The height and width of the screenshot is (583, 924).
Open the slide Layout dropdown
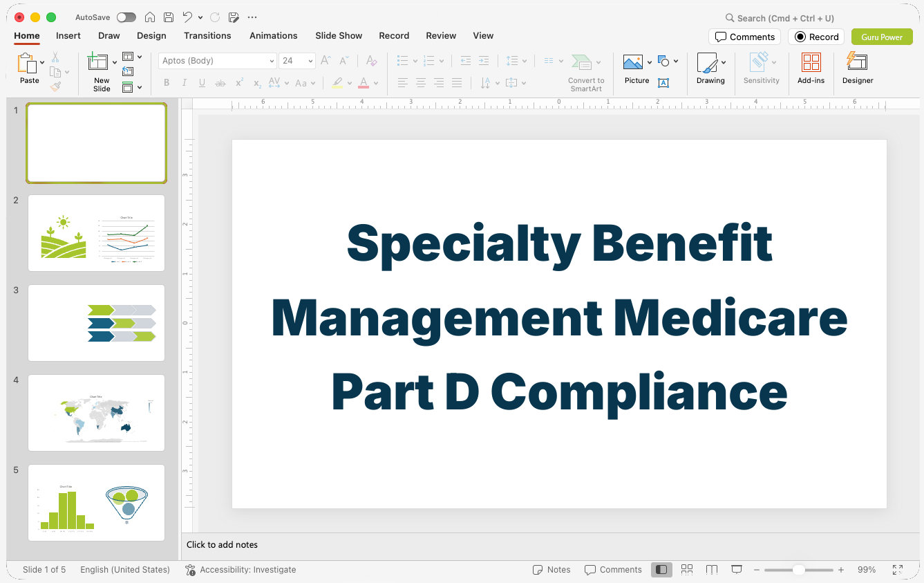(x=132, y=57)
